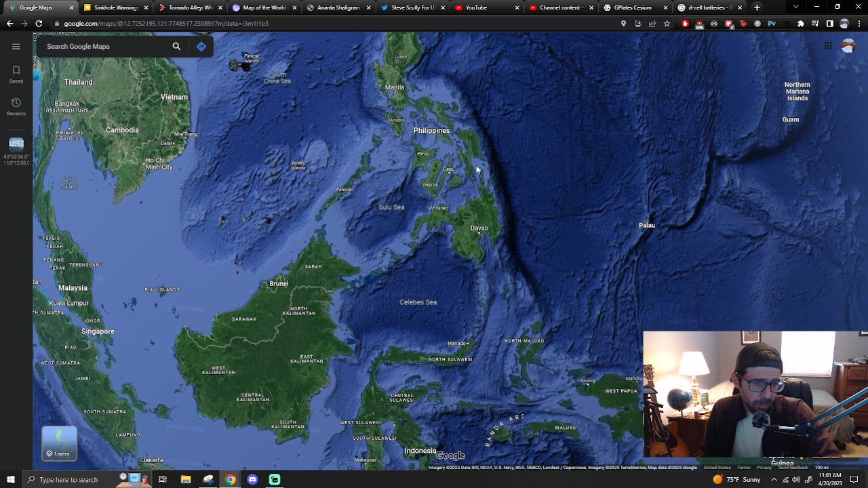Screen dimensions: 868x488
Task: Click the Terms link at map bottom
Action: coord(744,468)
